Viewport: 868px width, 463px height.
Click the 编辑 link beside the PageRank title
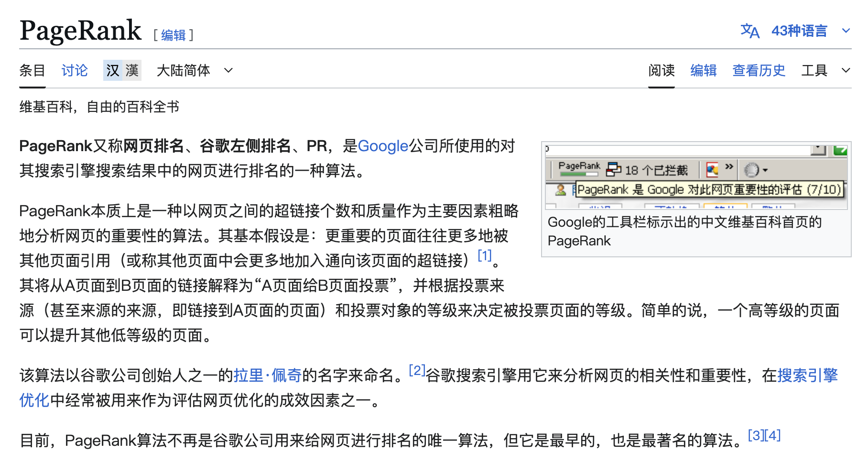tap(174, 35)
